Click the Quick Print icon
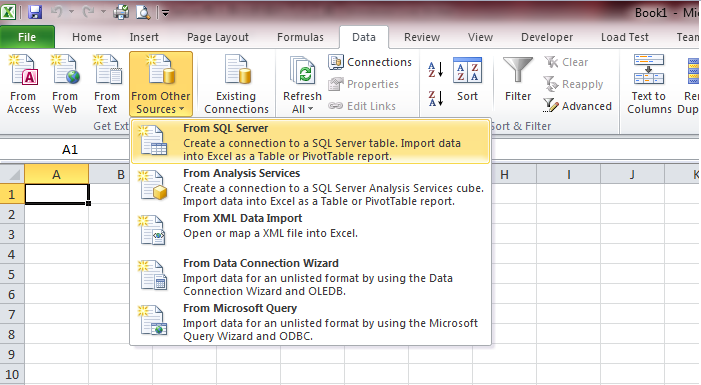 121,12
